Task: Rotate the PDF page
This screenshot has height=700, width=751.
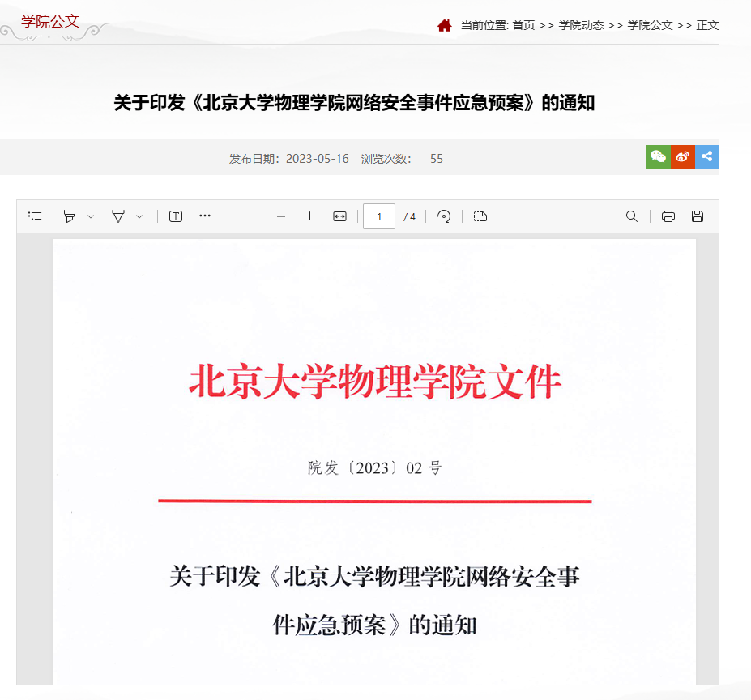Action: tap(444, 216)
